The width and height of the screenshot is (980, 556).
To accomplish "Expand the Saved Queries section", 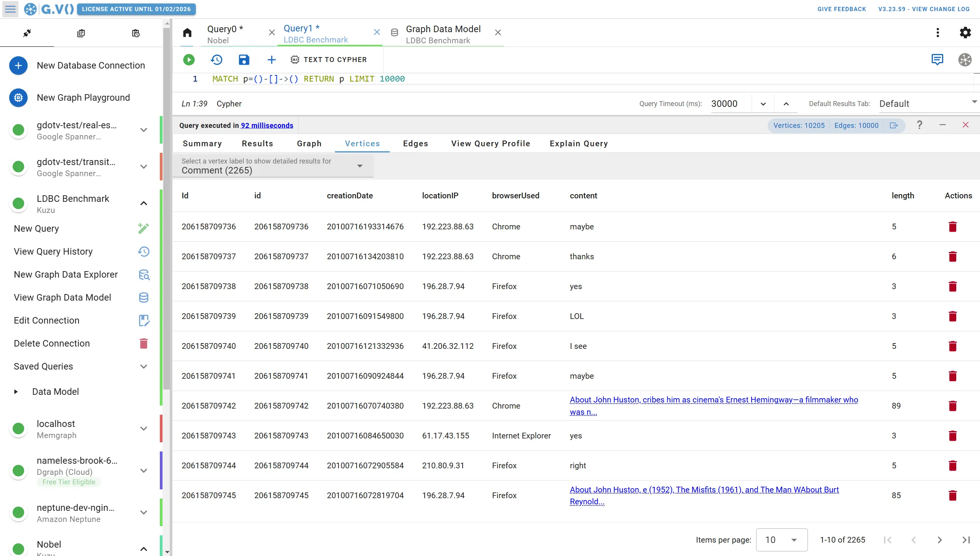I will 144,366.
